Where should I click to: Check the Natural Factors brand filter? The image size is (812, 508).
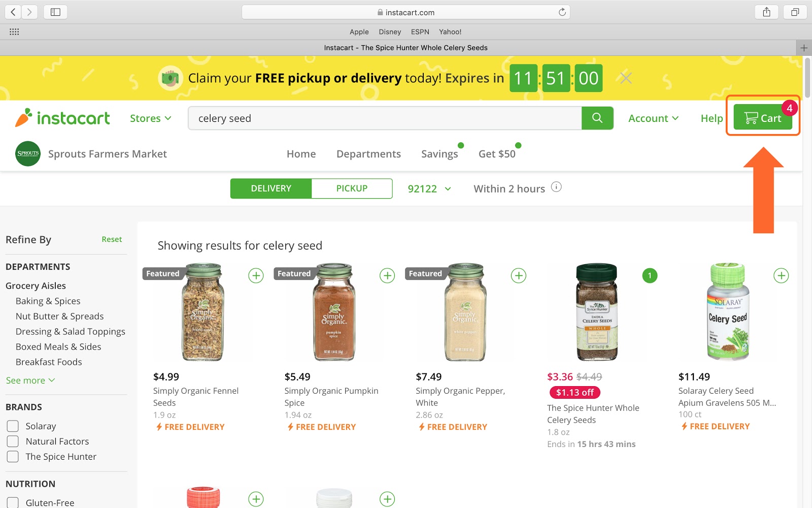click(x=13, y=441)
